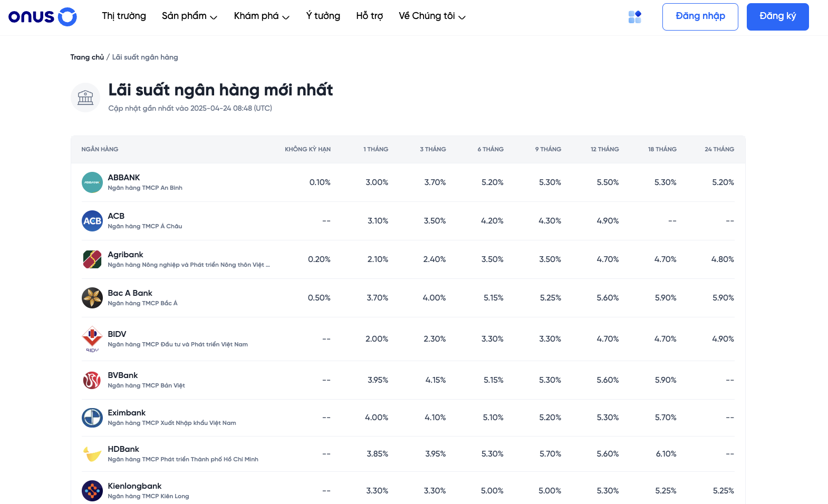Open the Về Chúng tôi dropdown

[x=432, y=16]
